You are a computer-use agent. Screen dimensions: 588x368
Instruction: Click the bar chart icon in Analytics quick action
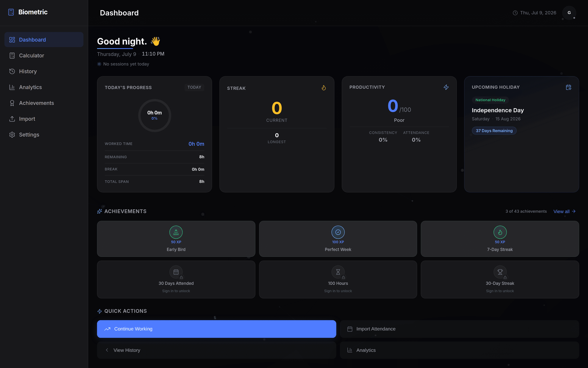pyautogui.click(x=350, y=350)
